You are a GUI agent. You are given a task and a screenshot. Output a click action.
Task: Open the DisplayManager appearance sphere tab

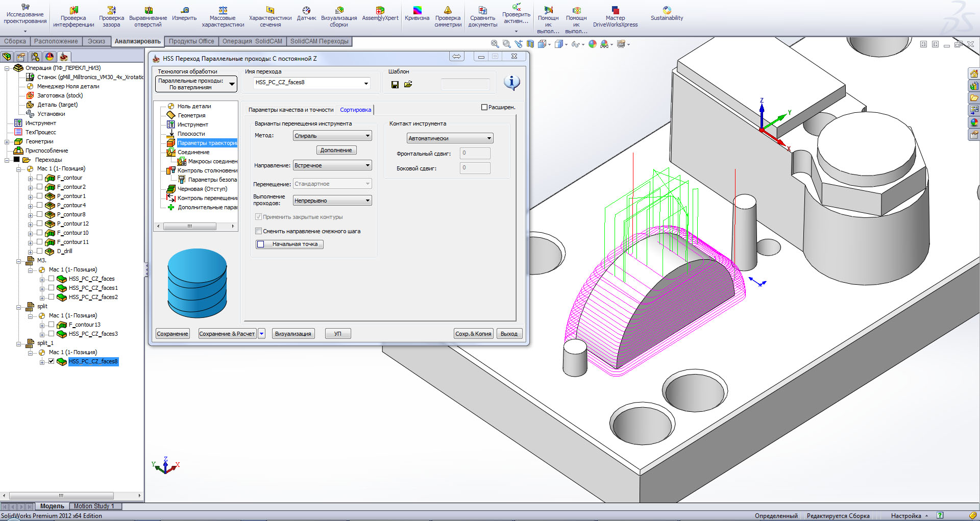tap(50, 57)
